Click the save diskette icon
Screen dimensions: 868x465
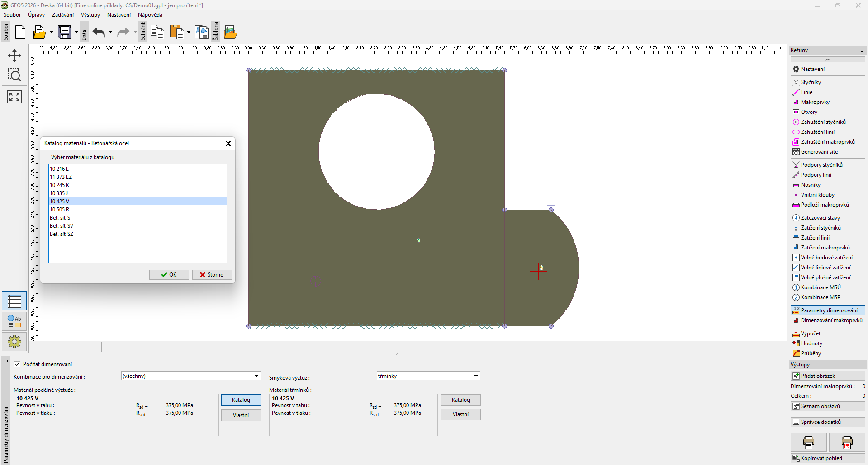[65, 32]
